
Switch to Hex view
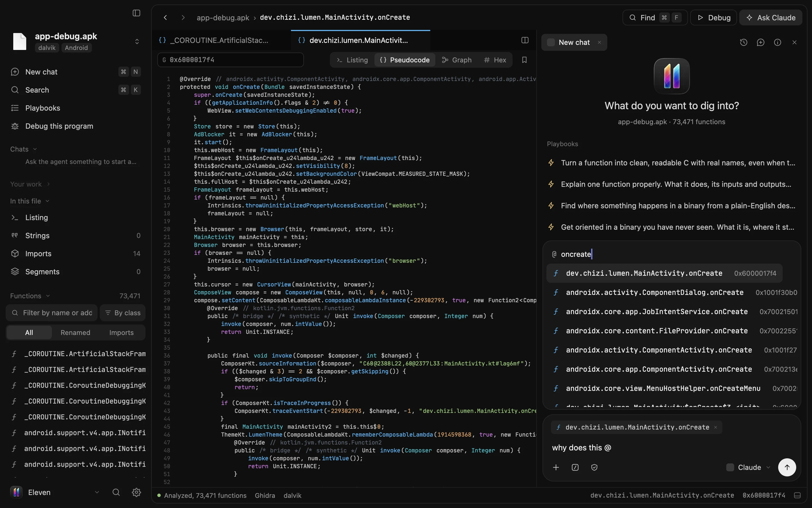495,60
